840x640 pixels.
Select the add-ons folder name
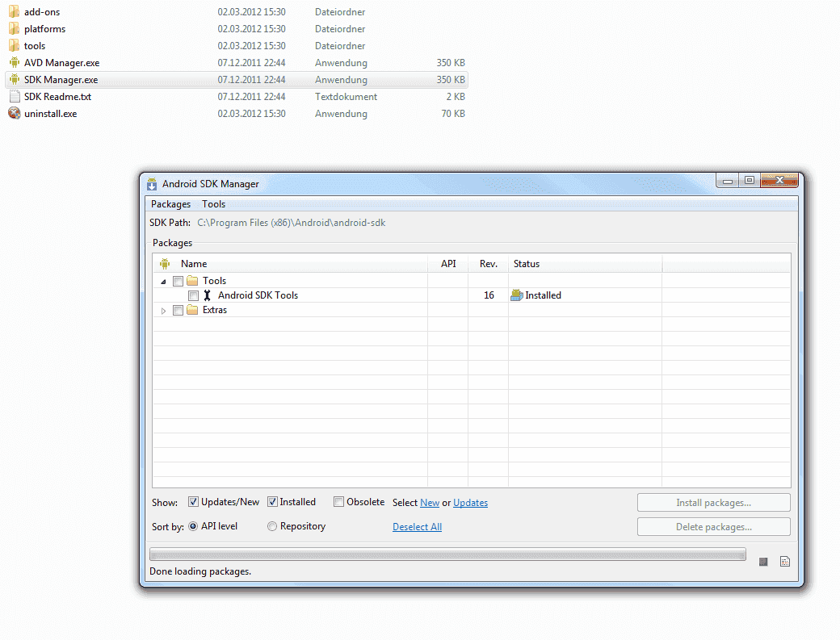[x=42, y=12]
